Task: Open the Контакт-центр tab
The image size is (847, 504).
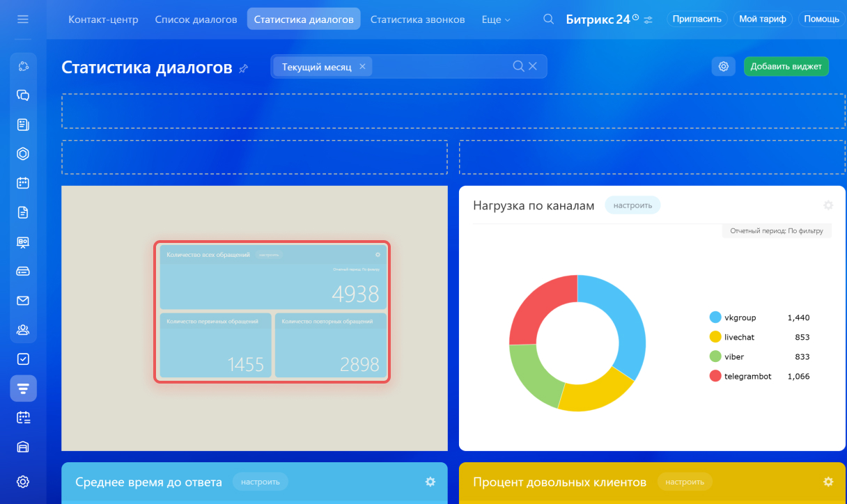Action: pos(103,19)
